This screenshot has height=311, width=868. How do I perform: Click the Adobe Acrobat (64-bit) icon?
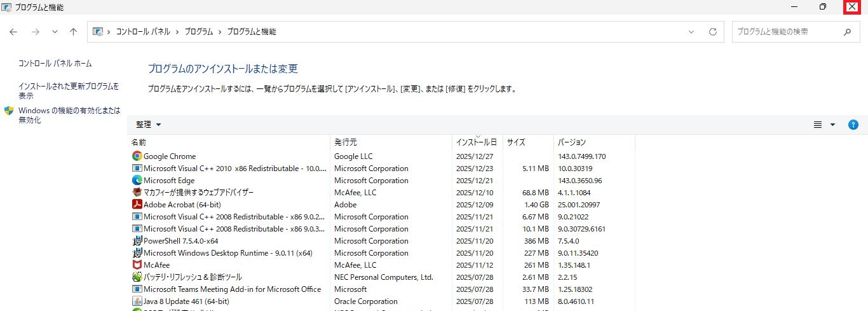coord(137,205)
